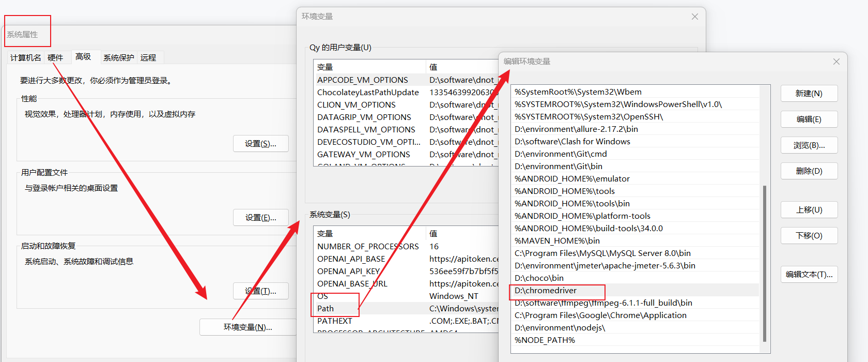This screenshot has width=868, height=362.
Task: Select the Path system variable row
Action: click(x=326, y=309)
